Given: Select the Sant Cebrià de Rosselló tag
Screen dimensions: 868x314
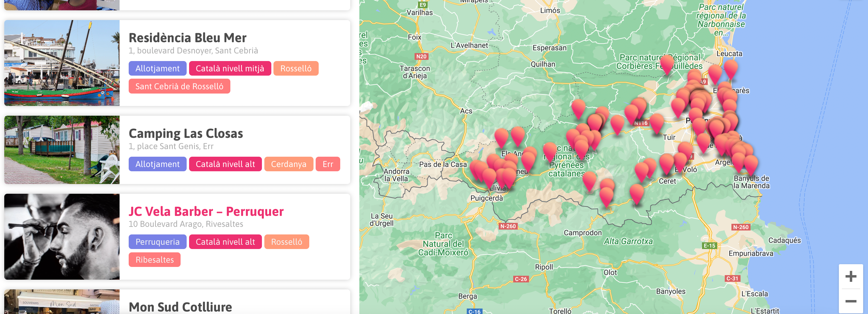Looking at the screenshot, I should tap(179, 86).
